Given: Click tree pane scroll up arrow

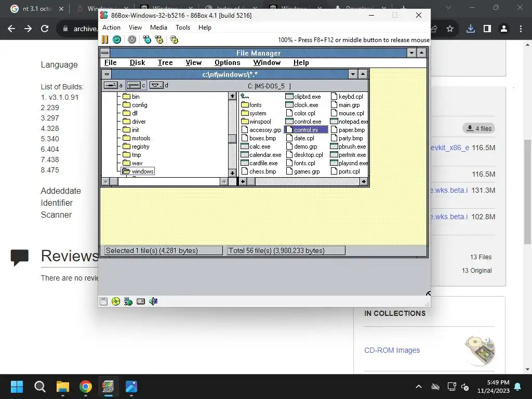Looking at the screenshot, I should (232, 96).
